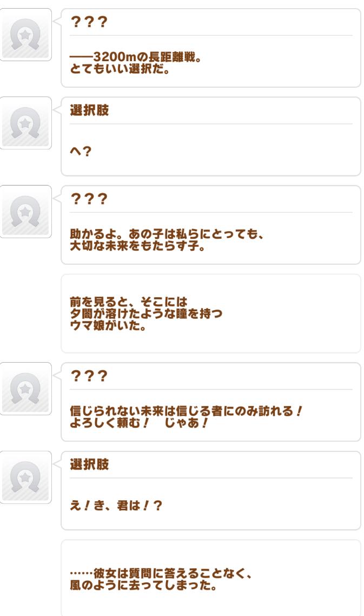The image size is (364, 616).
Task: Select the horseshoe avatar next to "へ？"
Action: click(x=25, y=123)
